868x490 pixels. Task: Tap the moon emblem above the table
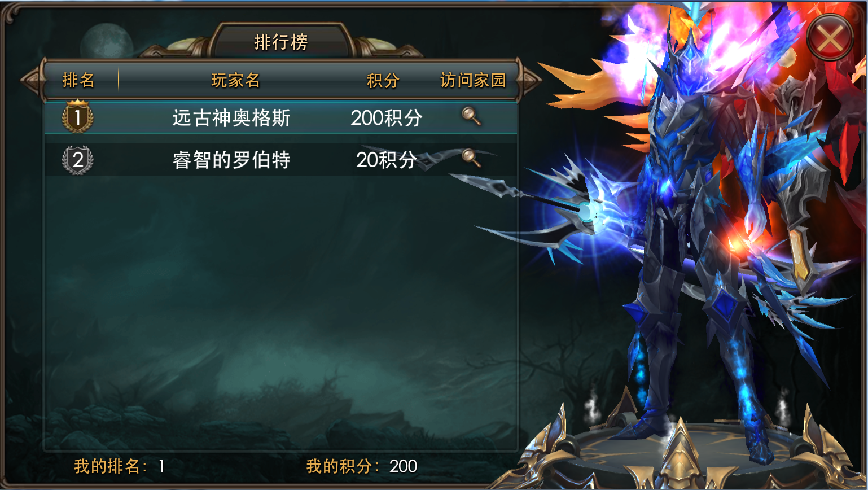(107, 42)
